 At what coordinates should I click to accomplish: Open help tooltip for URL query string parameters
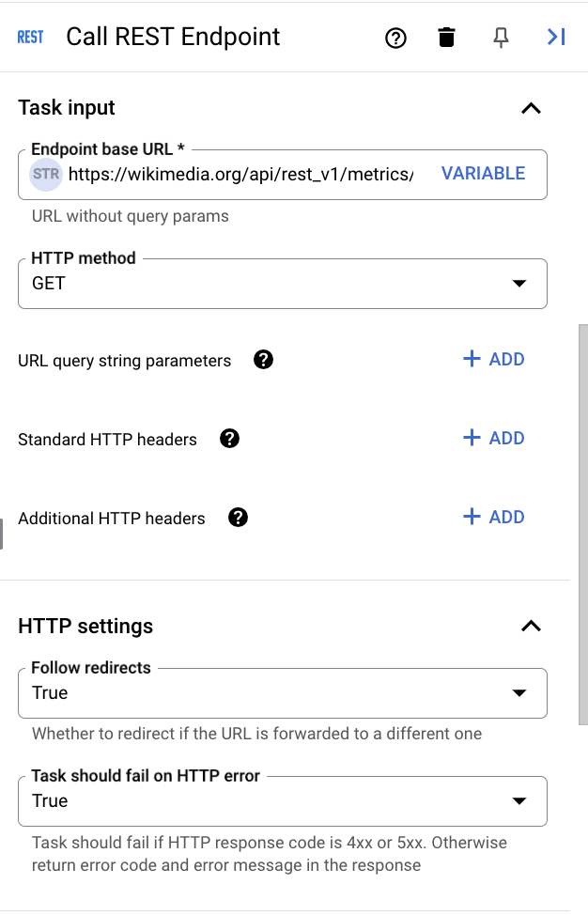point(263,360)
